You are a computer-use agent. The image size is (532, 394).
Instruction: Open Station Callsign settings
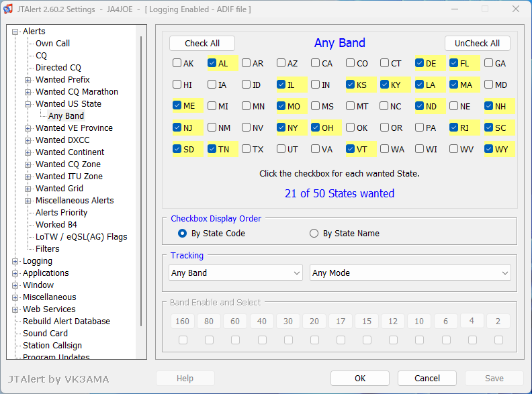[52, 346]
